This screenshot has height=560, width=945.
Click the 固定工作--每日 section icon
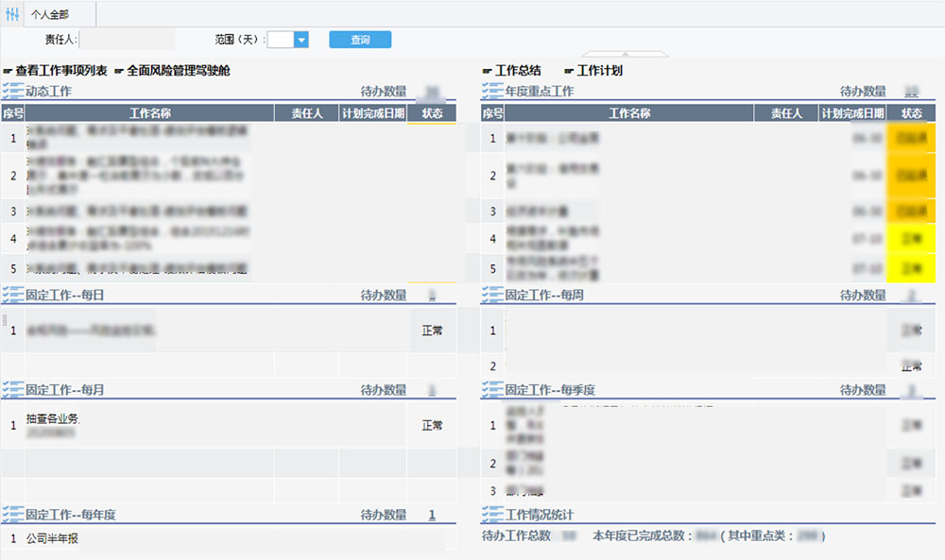[x=12, y=296]
